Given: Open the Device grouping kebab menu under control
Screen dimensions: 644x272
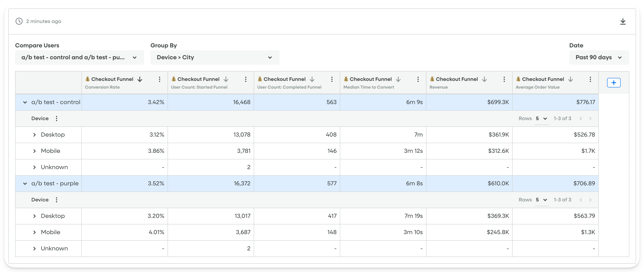Looking at the screenshot, I should (57, 118).
